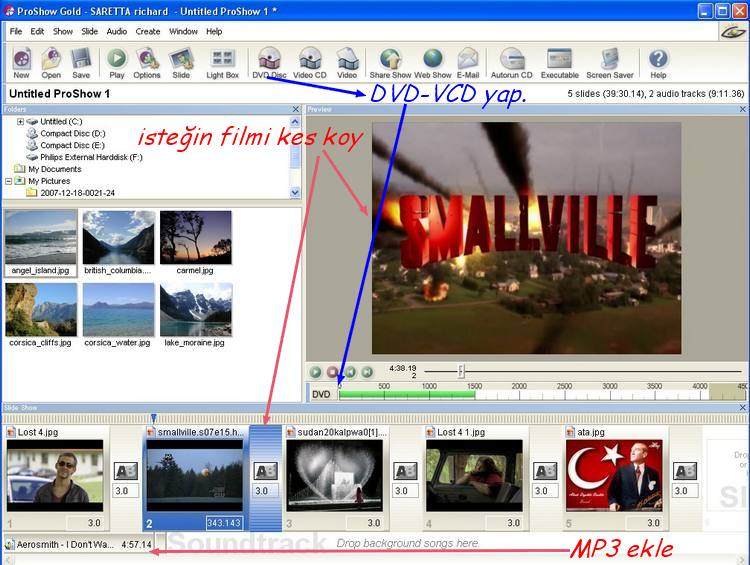Build an Executable output
The height and width of the screenshot is (565, 750).
[560, 63]
